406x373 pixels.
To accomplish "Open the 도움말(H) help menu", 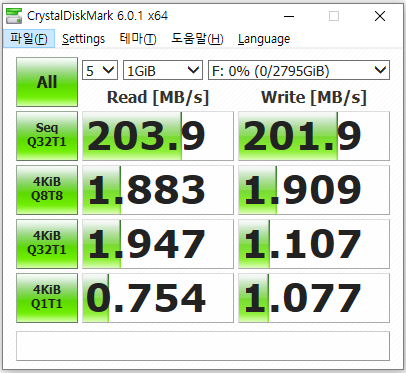I will (x=197, y=39).
